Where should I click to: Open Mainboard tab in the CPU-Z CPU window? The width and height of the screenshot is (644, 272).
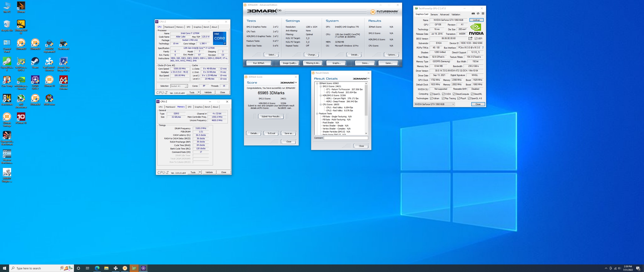point(169,27)
